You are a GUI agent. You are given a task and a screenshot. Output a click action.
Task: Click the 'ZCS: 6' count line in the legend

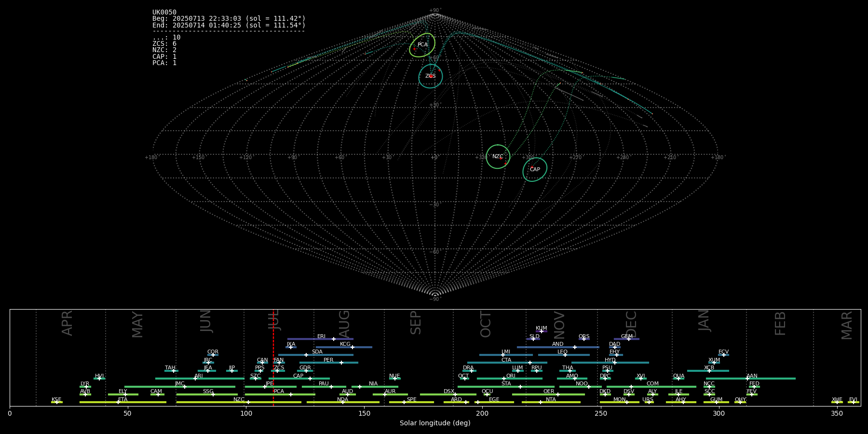[164, 43]
